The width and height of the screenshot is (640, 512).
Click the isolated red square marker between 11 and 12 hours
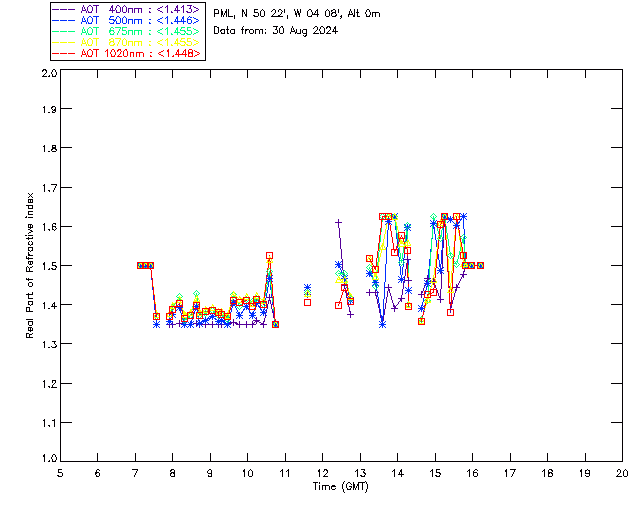(307, 303)
